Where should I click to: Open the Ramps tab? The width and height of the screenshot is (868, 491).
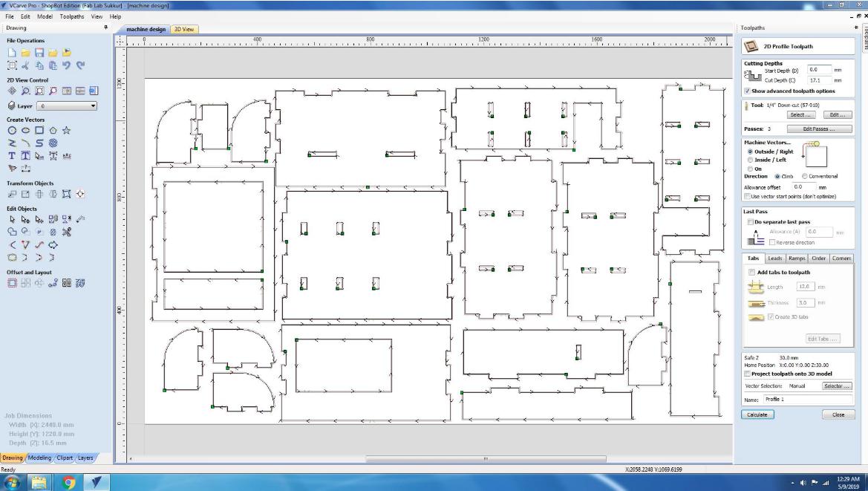pos(797,258)
